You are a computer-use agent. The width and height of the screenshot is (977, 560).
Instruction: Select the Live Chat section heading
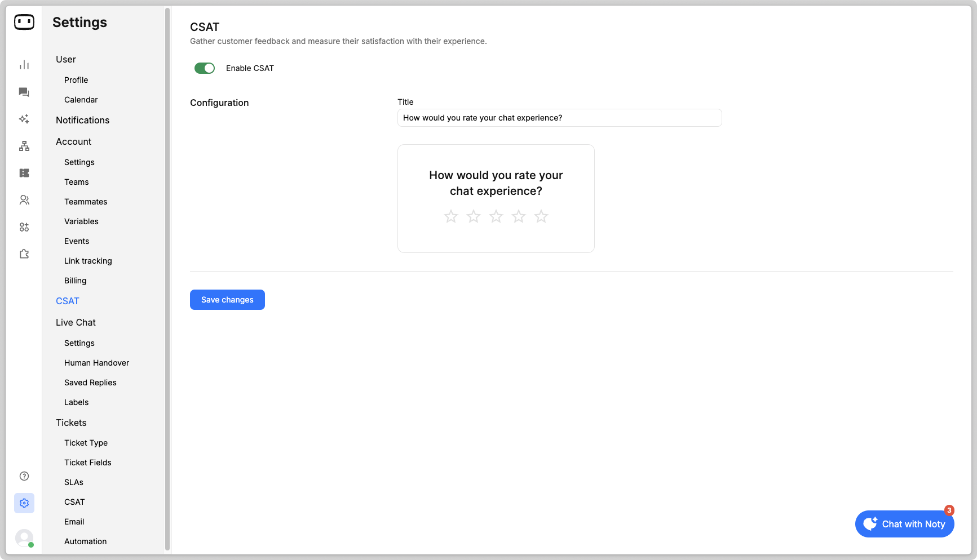point(76,322)
